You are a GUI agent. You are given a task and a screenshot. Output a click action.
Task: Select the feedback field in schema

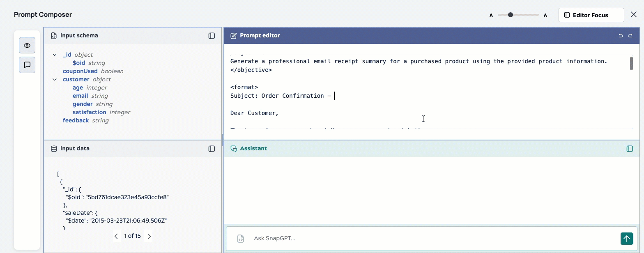click(76, 120)
